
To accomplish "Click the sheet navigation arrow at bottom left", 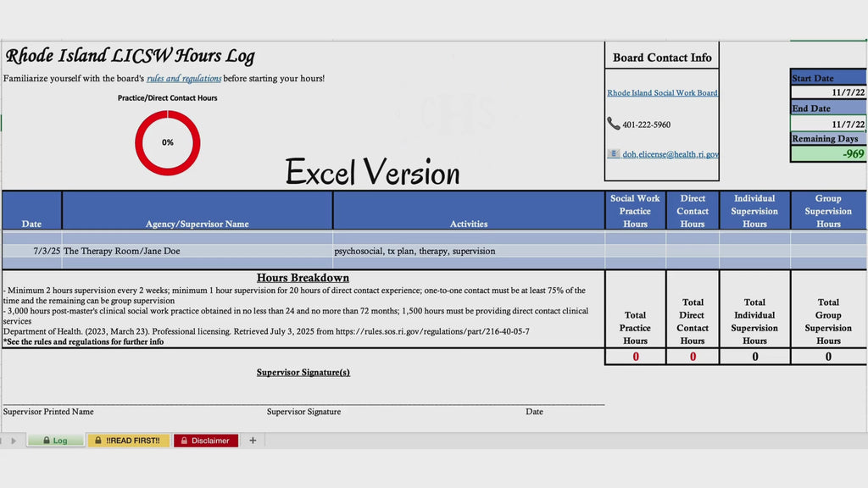I will (14, 441).
